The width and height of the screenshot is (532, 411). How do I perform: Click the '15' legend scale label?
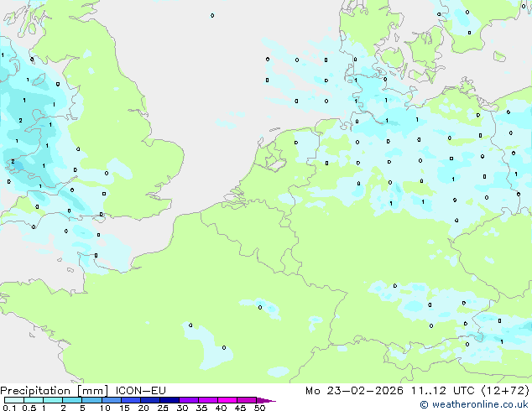pos(124,408)
